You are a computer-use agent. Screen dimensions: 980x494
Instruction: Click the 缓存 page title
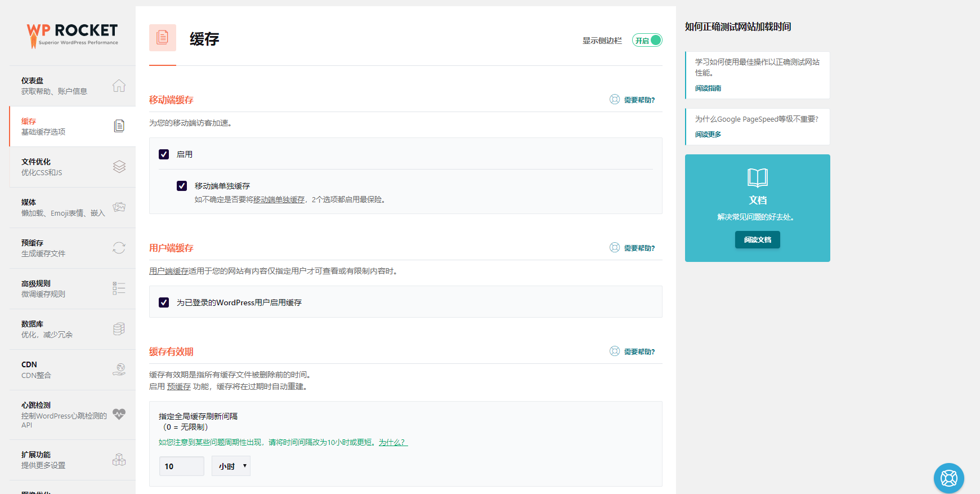(x=204, y=39)
